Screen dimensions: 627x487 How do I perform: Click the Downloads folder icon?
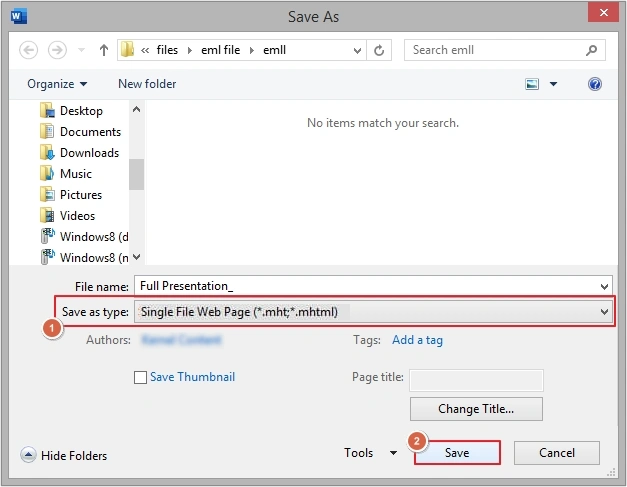click(47, 152)
